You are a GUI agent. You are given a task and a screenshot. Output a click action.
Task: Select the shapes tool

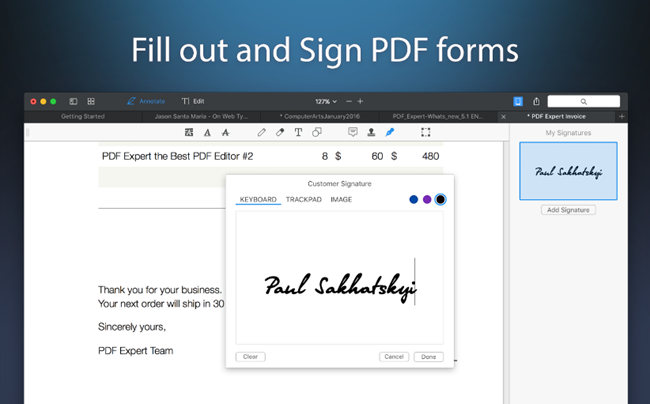(x=317, y=132)
